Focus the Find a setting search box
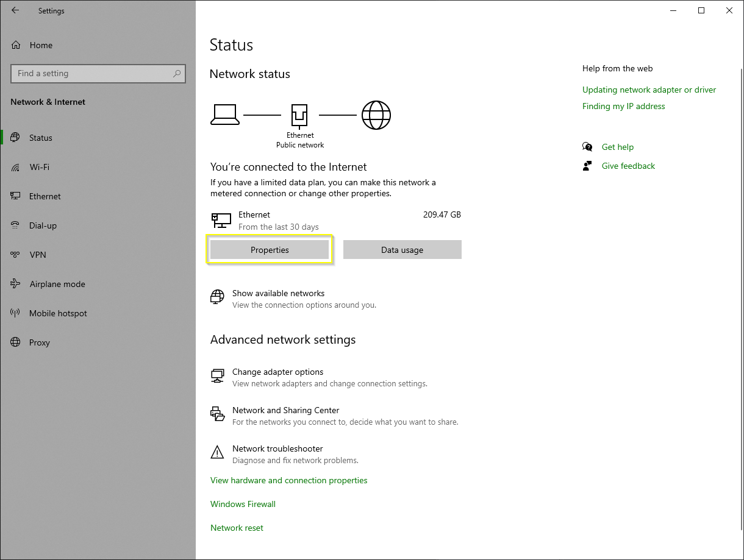Viewport: 744px width, 560px height. pyautogui.click(x=98, y=74)
